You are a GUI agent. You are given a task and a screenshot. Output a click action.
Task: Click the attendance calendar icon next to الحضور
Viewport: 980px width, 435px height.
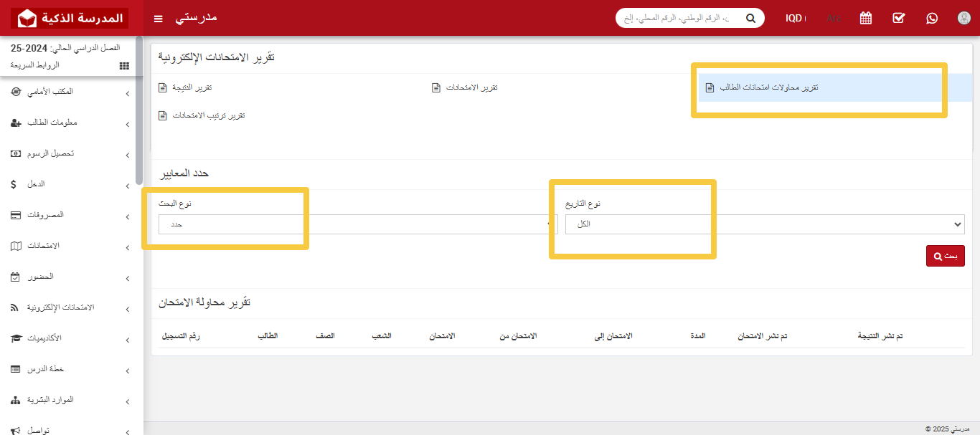click(x=15, y=277)
